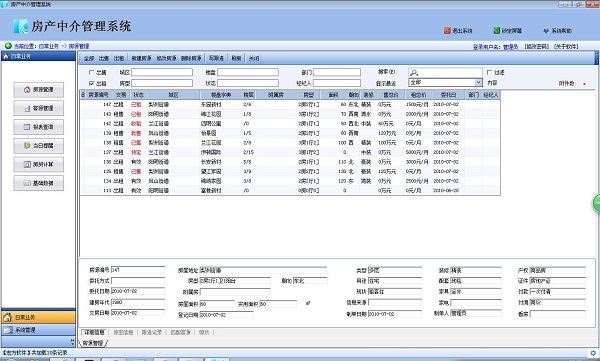600x361 pixels.
Task: Open 当日提醒 in the left sidebar
Action: coord(39,146)
